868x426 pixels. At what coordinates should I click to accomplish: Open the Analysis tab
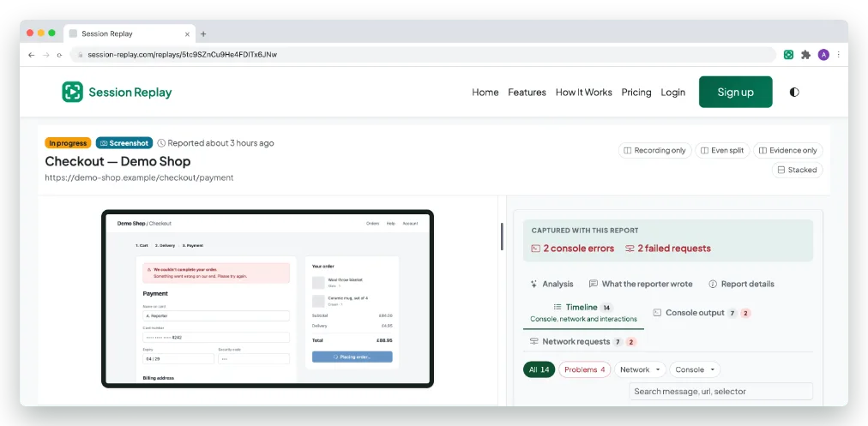coord(552,284)
